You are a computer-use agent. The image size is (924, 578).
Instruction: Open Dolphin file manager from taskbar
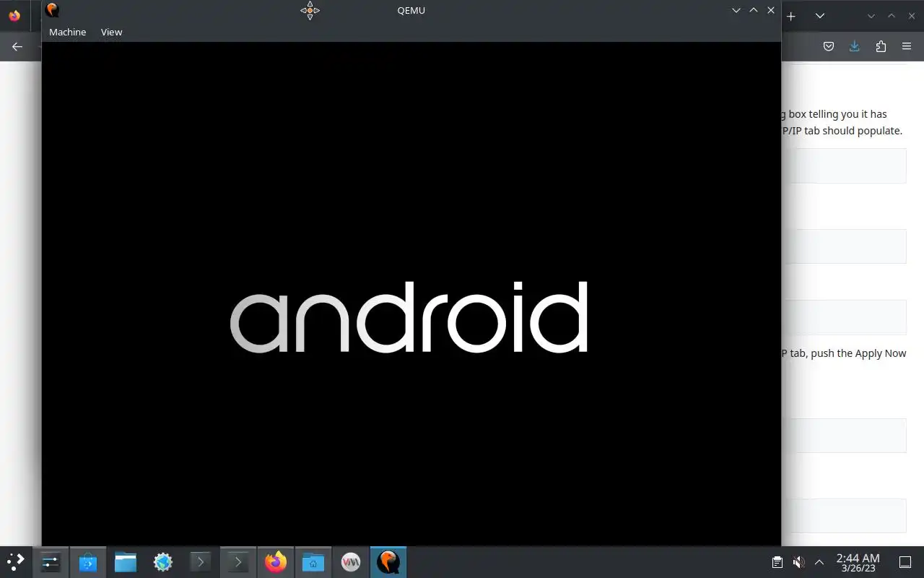coord(126,561)
